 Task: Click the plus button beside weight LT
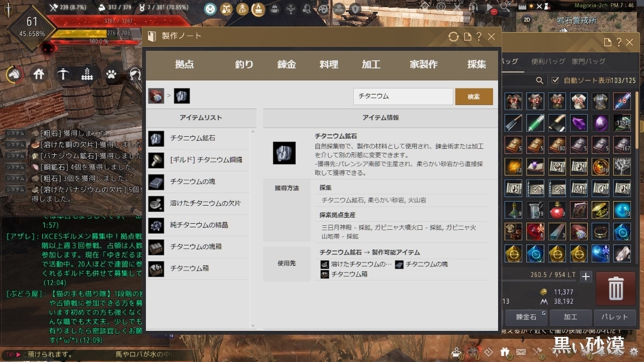click(x=586, y=277)
